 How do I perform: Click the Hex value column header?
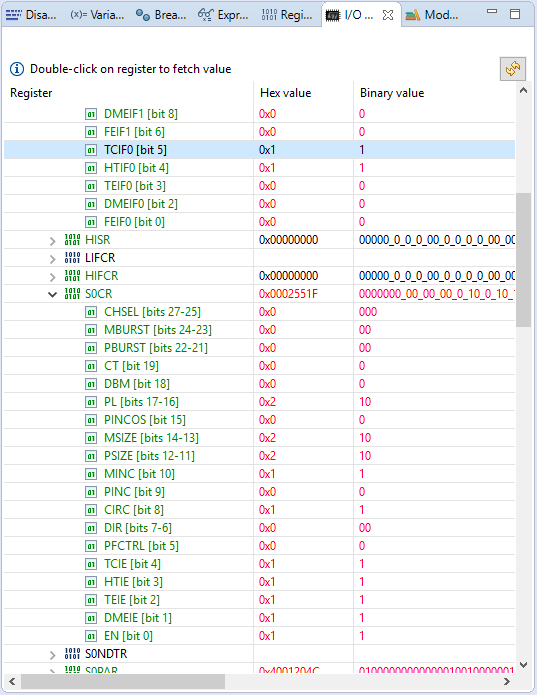285,93
